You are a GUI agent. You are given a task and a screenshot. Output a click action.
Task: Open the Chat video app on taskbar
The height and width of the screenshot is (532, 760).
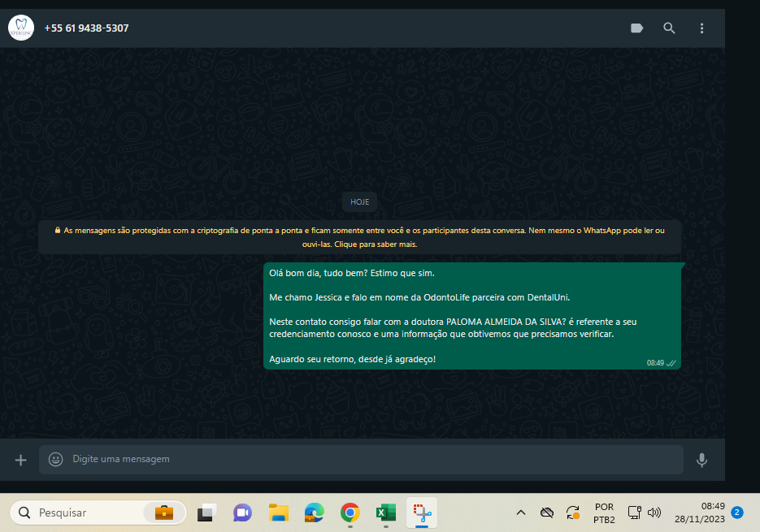tap(242, 513)
